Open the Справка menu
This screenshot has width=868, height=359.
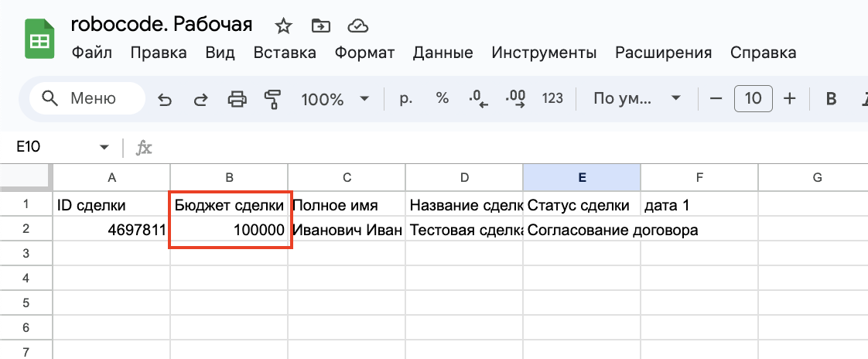[763, 53]
